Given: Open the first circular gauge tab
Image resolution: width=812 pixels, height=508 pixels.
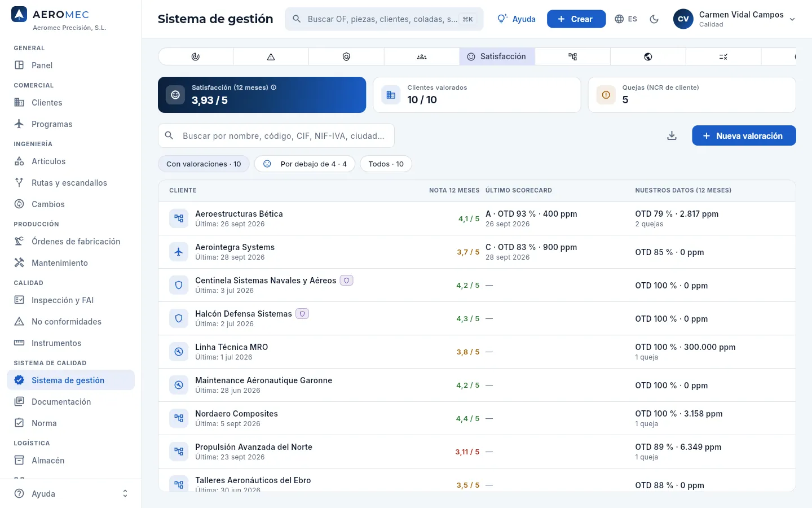Looking at the screenshot, I should point(196,56).
